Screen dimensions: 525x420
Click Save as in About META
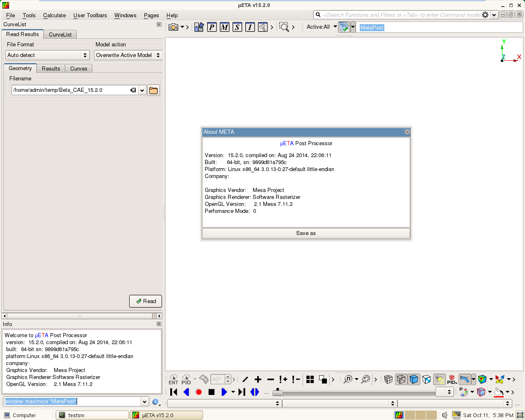[x=306, y=233]
